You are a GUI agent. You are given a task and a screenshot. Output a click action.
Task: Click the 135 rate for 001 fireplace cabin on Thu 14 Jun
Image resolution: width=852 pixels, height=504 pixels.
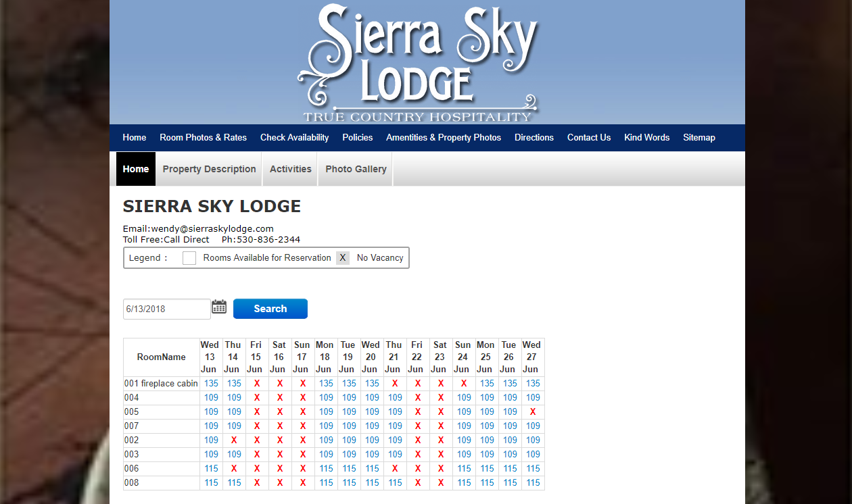point(234,384)
